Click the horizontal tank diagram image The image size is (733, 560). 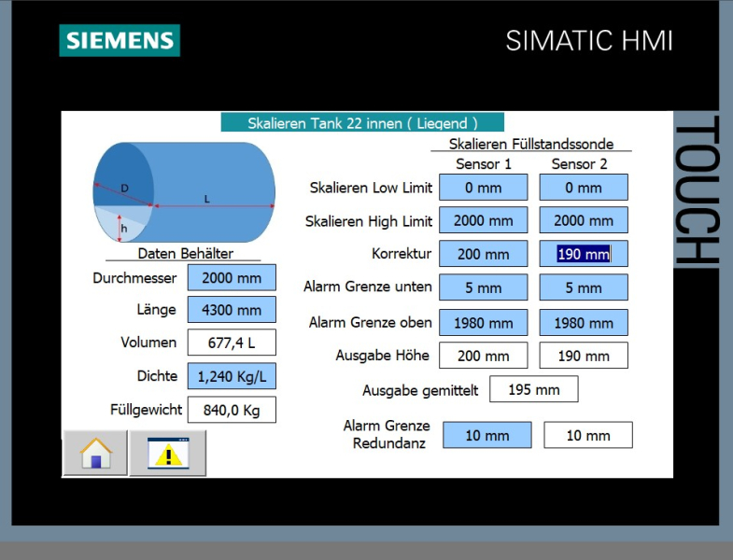[x=184, y=192]
